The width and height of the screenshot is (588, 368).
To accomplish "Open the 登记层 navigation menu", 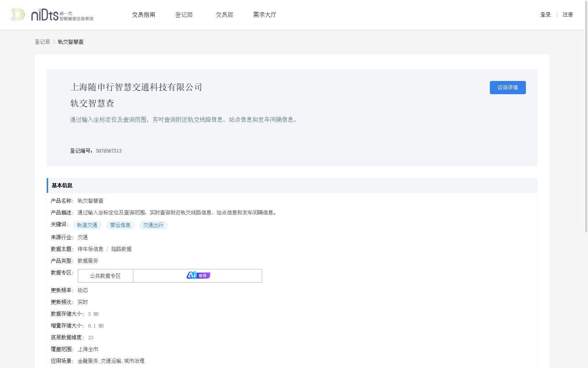I will [184, 15].
